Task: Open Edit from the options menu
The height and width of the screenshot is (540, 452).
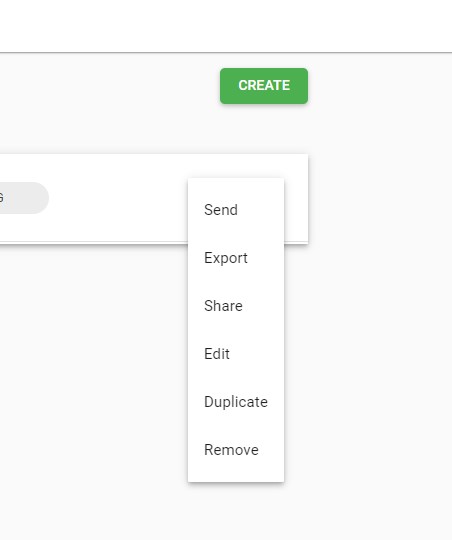Action: click(236, 354)
